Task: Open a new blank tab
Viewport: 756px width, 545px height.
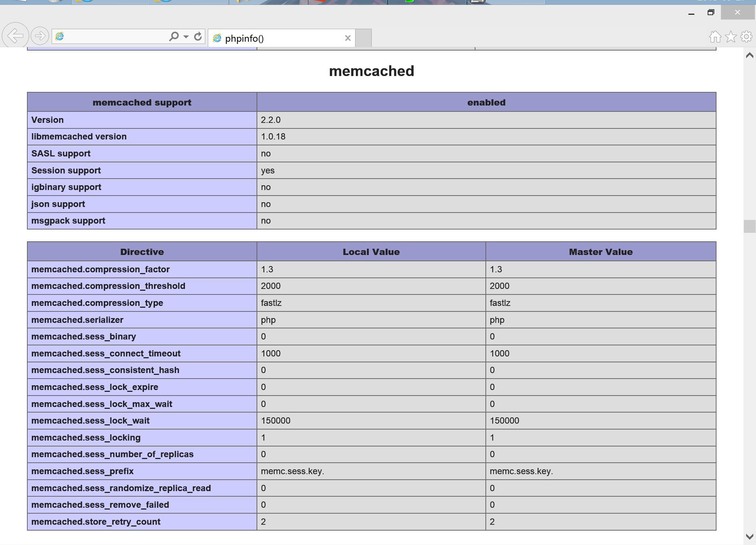Action: (x=363, y=38)
